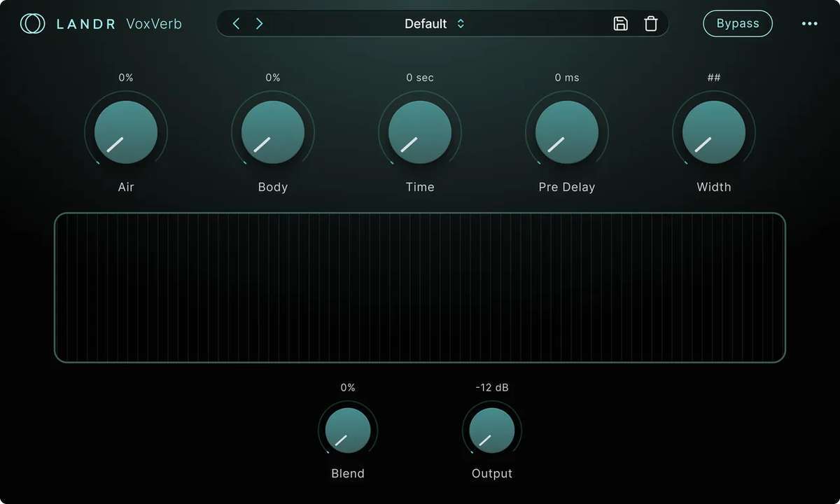Save the current preset

point(620,24)
